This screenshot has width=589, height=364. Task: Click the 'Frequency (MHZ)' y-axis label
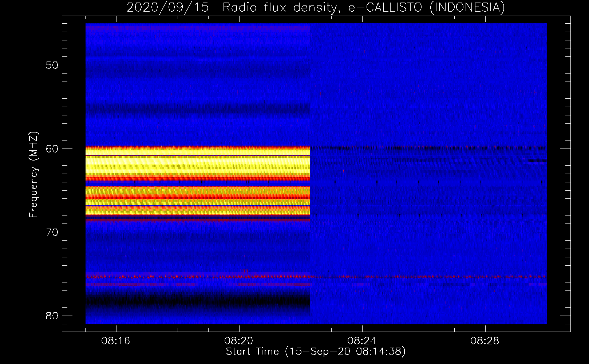click(33, 175)
